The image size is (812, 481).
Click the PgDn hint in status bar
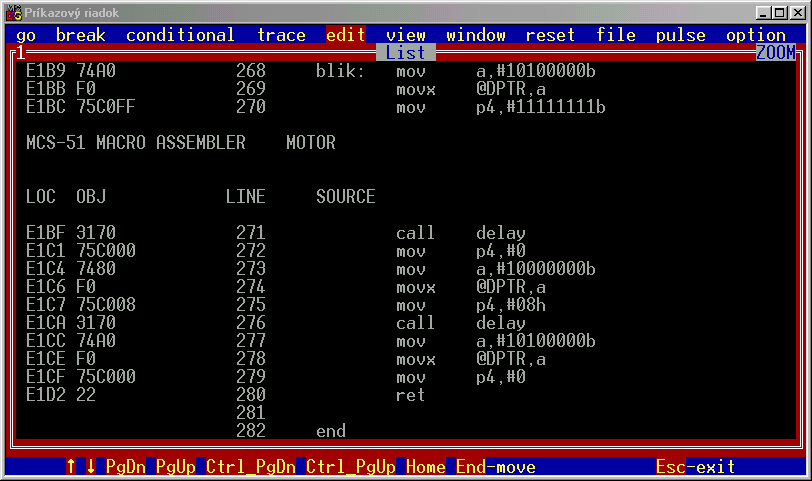tap(125, 467)
